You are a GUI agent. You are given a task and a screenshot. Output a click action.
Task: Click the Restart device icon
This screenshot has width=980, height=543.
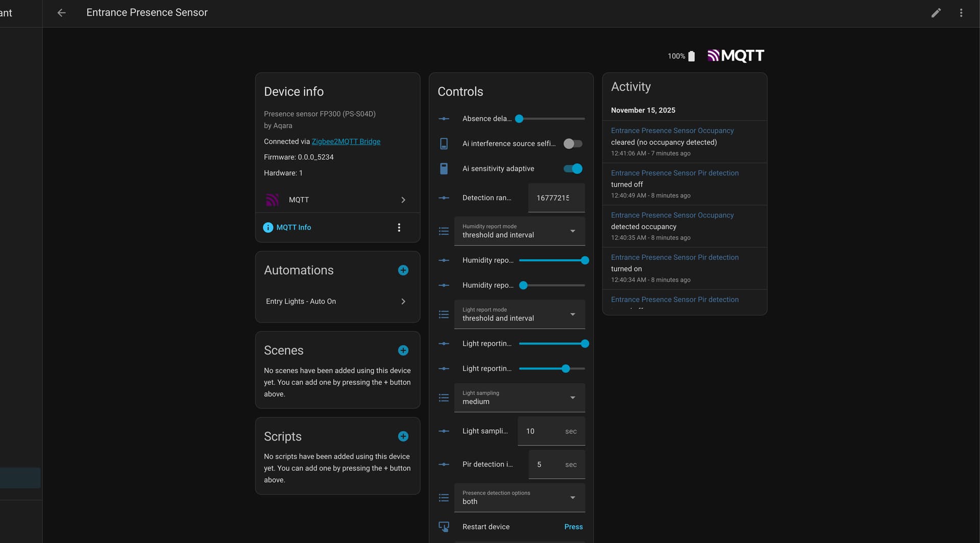[444, 527]
